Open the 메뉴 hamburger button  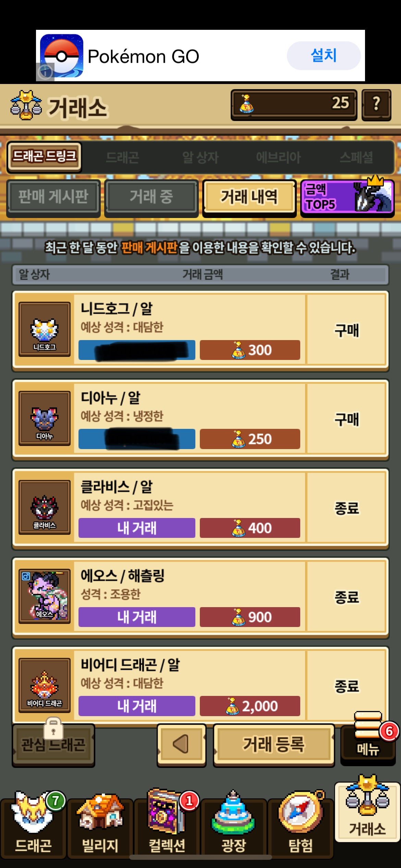(x=368, y=738)
